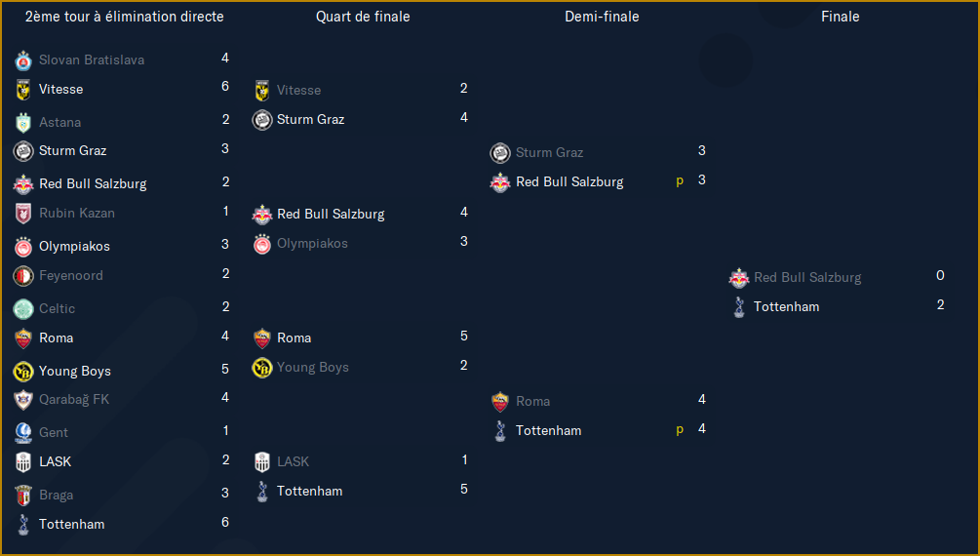Click Feyenoord crest in second round
980x556 pixels.
tap(23, 276)
